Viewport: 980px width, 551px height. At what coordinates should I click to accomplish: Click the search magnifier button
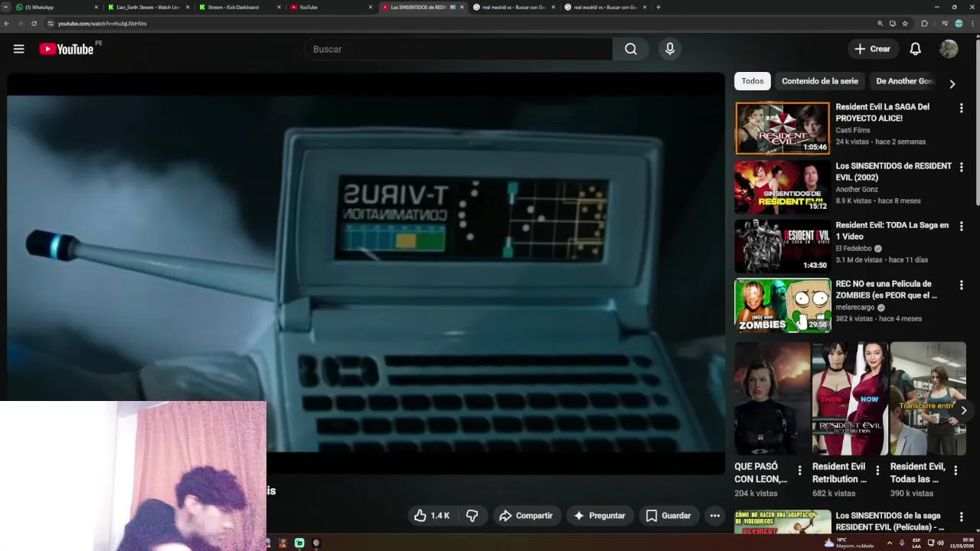coord(630,49)
